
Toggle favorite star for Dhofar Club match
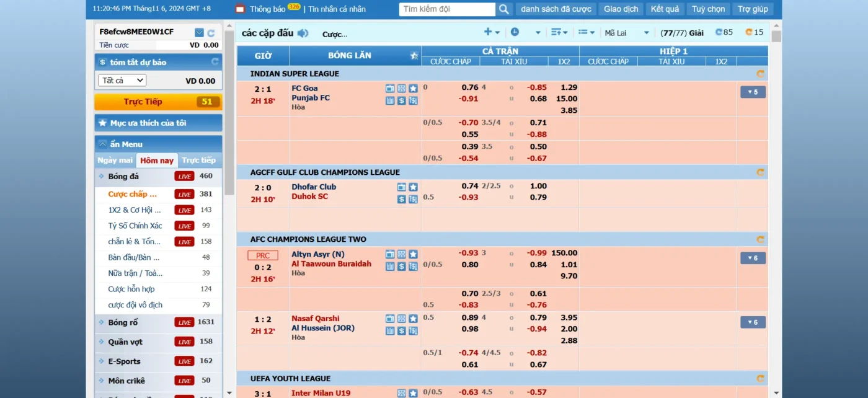pyautogui.click(x=413, y=187)
